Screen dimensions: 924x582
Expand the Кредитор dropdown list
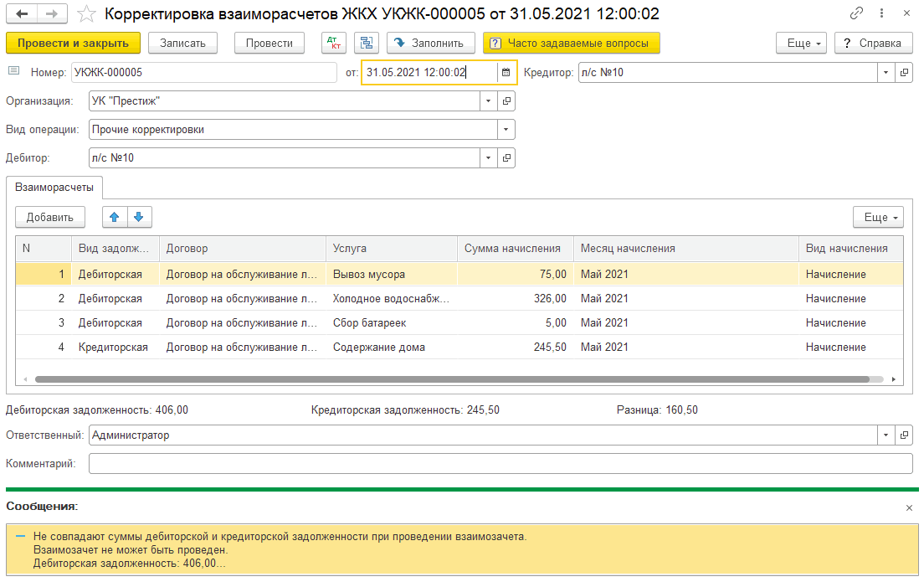[886, 73]
